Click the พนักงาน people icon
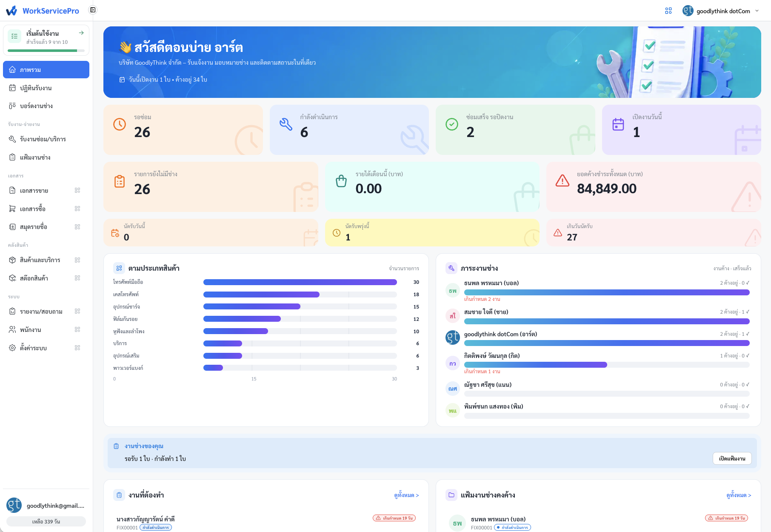This screenshot has width=771, height=532. [12, 329]
